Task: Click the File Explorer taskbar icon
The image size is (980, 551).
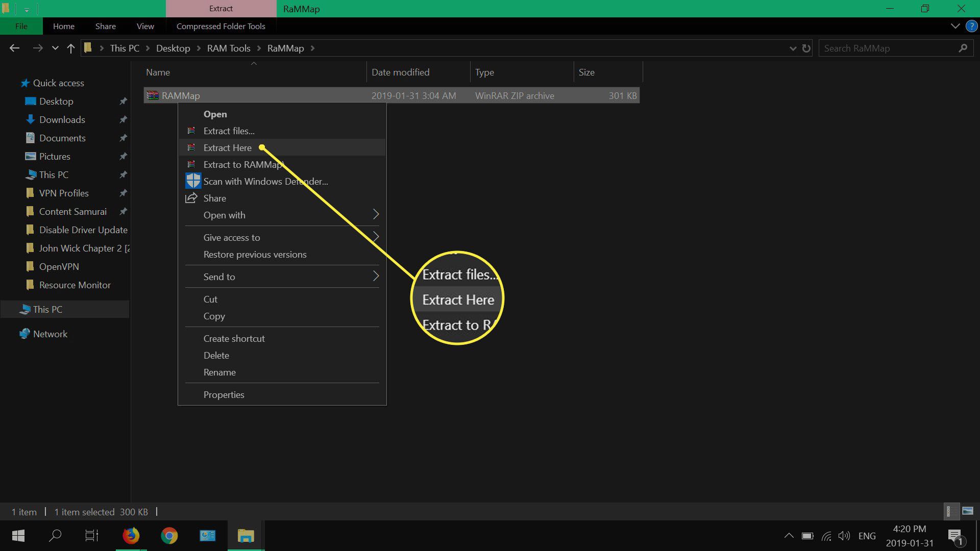Action: 244,536
